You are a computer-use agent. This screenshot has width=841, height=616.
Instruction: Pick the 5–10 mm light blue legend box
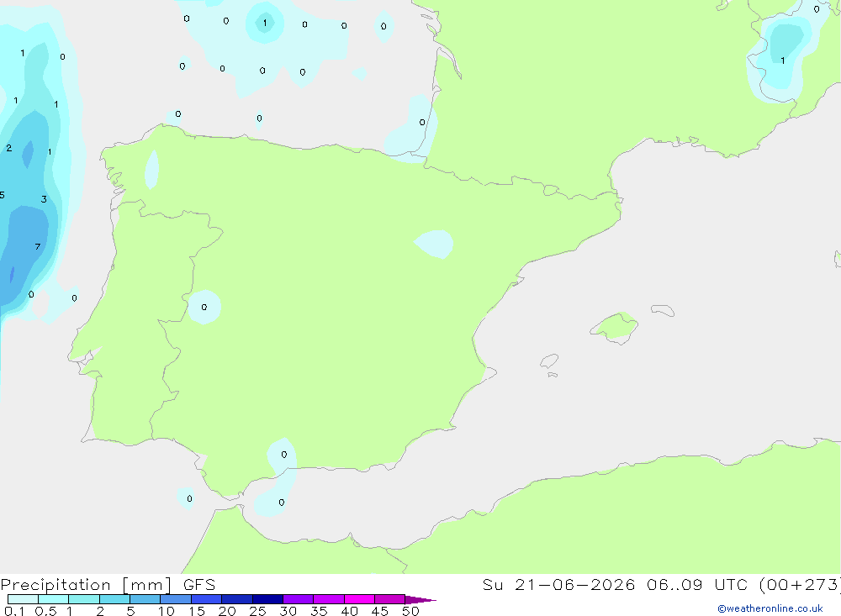point(145,599)
